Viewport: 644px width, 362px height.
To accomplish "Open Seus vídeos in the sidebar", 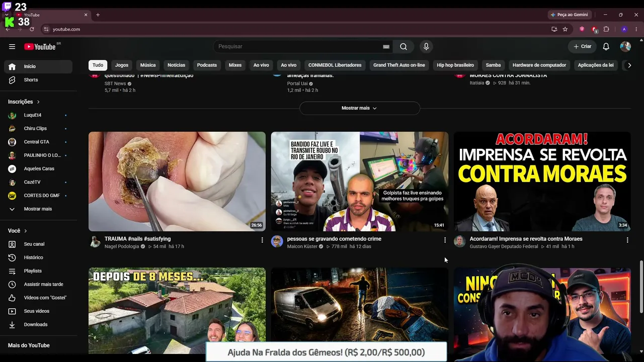I will pyautogui.click(x=38, y=311).
